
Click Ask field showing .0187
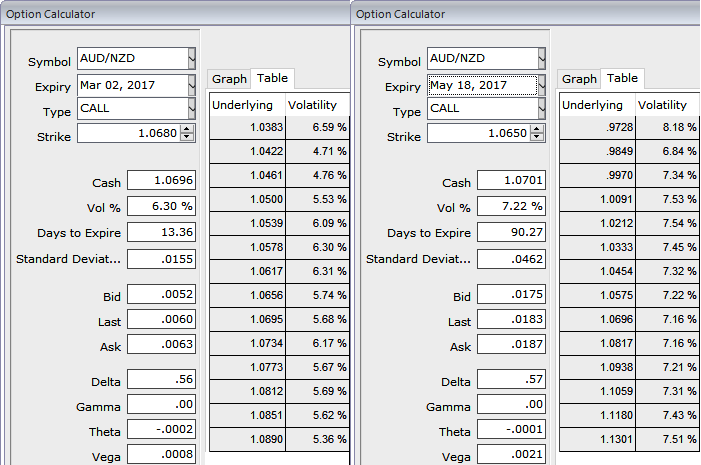pyautogui.click(x=511, y=344)
